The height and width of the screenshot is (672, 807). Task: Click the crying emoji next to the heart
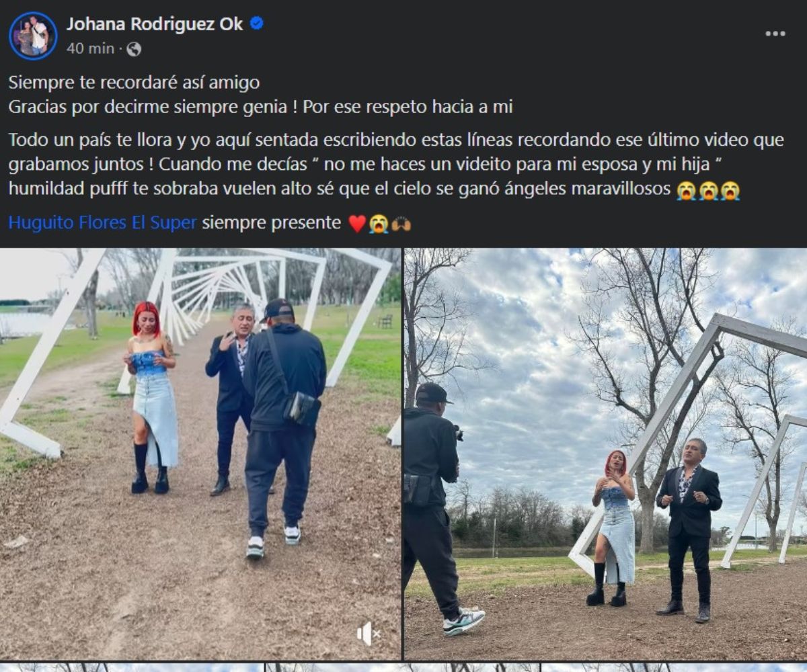click(x=379, y=224)
